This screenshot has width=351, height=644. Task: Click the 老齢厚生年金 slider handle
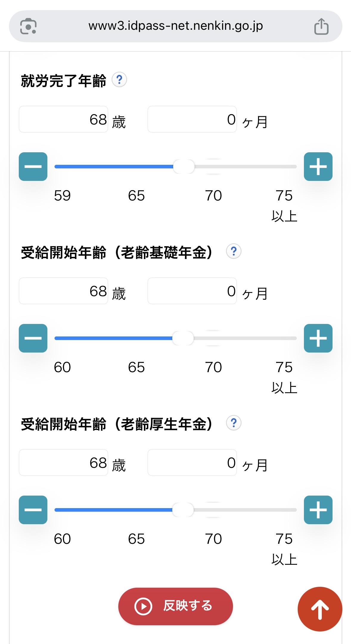pos(183,510)
